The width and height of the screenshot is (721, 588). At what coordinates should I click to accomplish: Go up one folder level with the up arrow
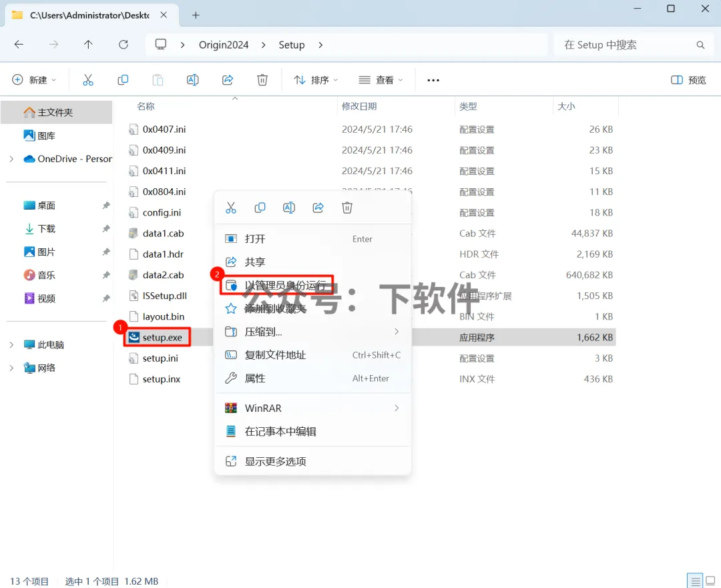[88, 45]
